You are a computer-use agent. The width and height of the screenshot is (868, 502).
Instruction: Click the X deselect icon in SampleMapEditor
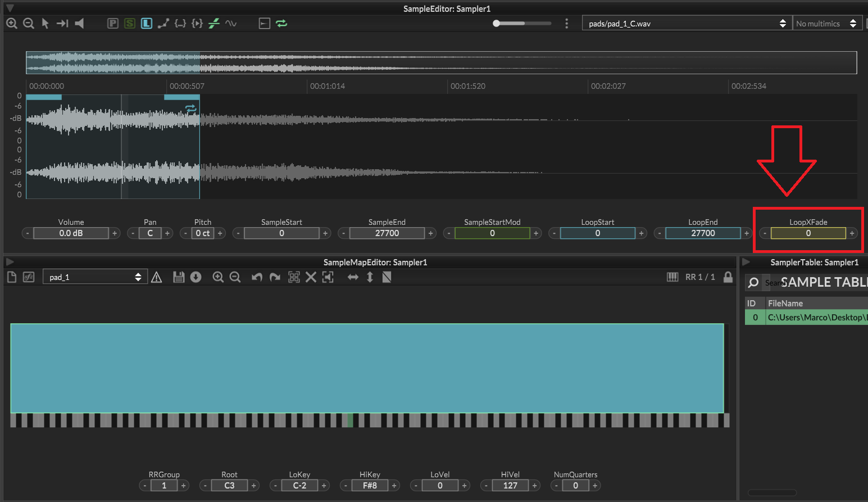point(311,277)
